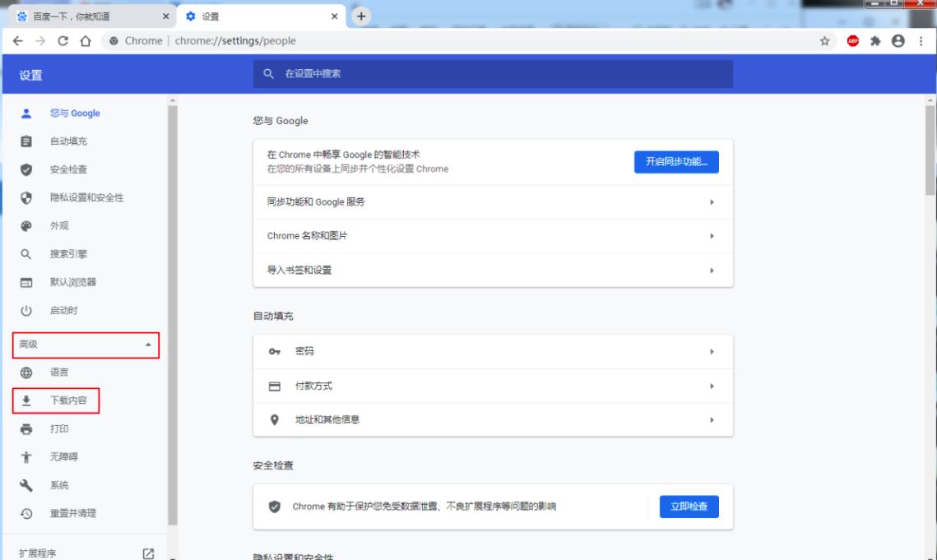
Task: Open the profile avatar menu
Action: point(898,40)
